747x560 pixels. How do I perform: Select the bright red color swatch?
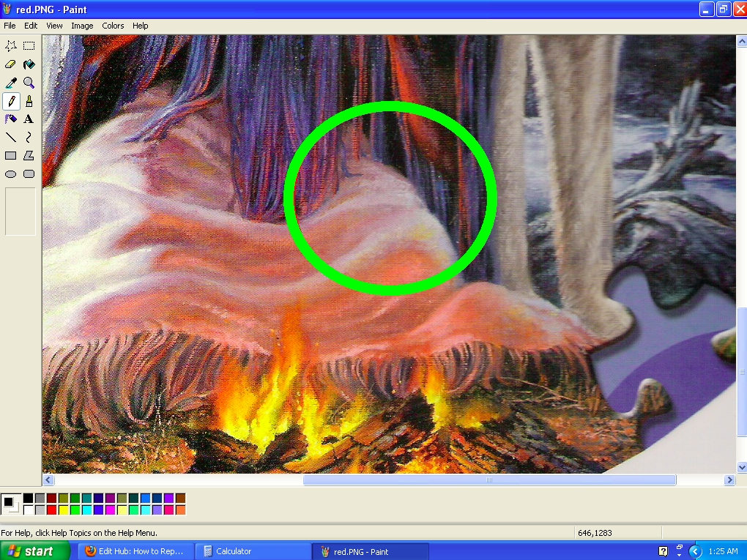(51, 510)
